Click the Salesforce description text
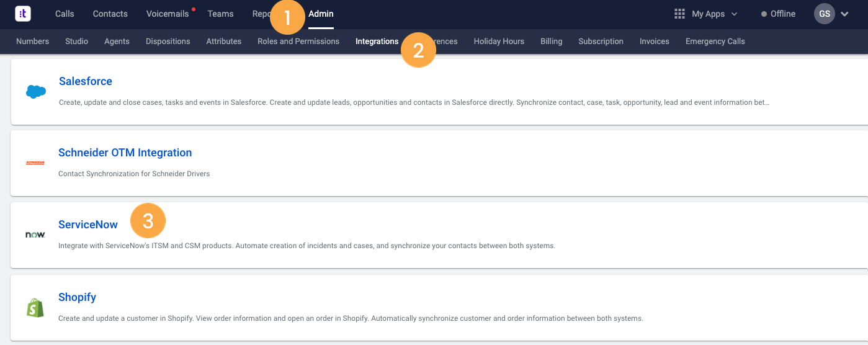 coord(414,102)
